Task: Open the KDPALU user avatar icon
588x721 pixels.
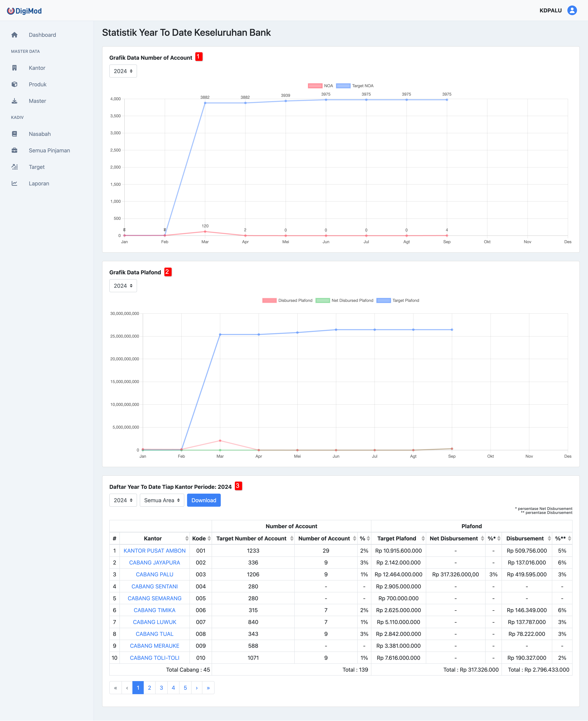Action: click(572, 10)
